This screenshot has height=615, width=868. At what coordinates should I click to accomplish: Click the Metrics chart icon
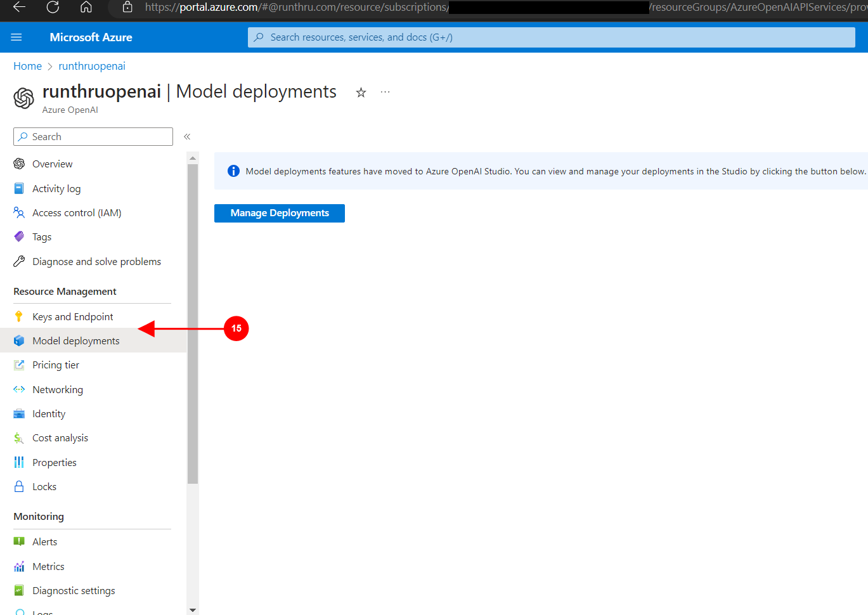(x=19, y=567)
